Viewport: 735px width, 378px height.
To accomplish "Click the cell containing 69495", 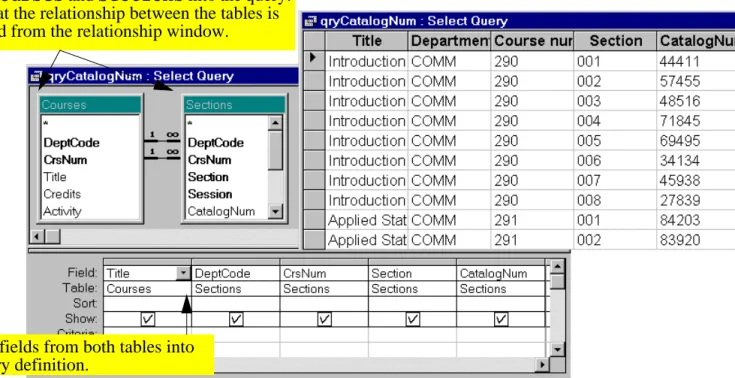I will [x=696, y=141].
